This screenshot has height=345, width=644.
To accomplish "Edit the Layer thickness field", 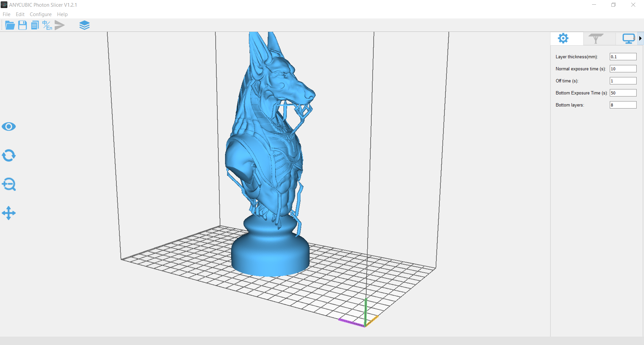I will click(x=623, y=57).
